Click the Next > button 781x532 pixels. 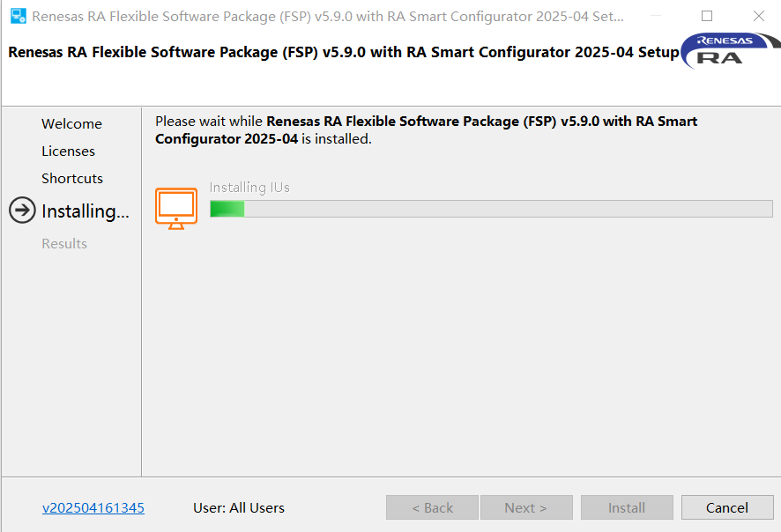coord(525,508)
